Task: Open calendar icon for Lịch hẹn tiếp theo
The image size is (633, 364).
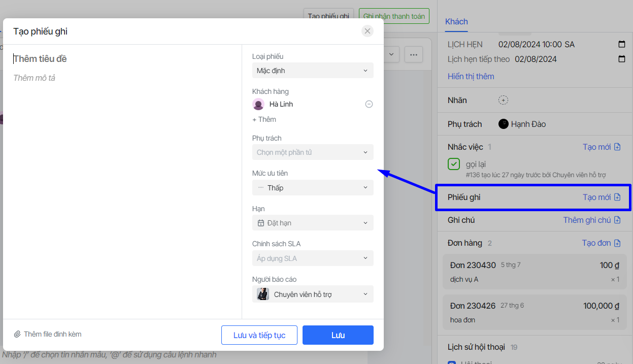Action: pyautogui.click(x=622, y=59)
